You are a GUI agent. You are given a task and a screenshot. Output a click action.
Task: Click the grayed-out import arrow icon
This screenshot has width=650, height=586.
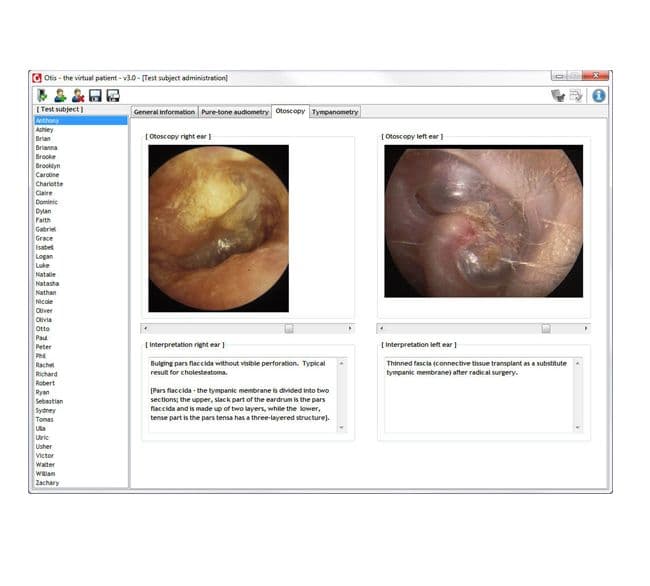point(558,95)
